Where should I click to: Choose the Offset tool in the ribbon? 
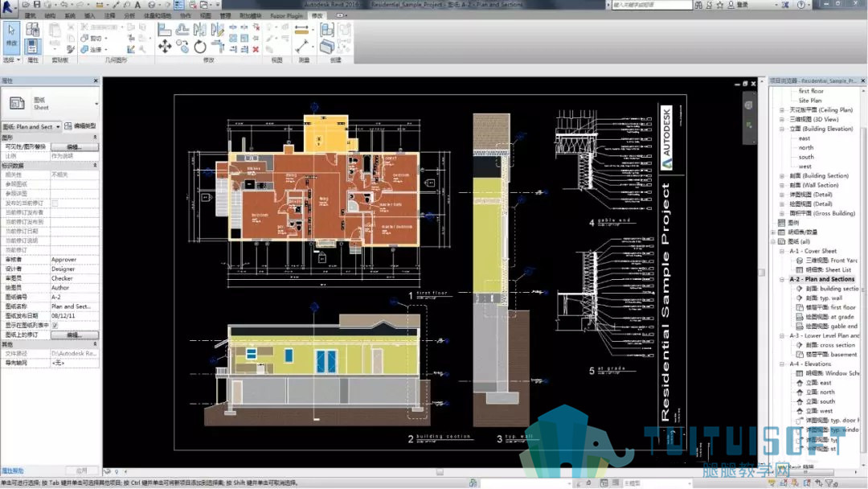(x=182, y=30)
